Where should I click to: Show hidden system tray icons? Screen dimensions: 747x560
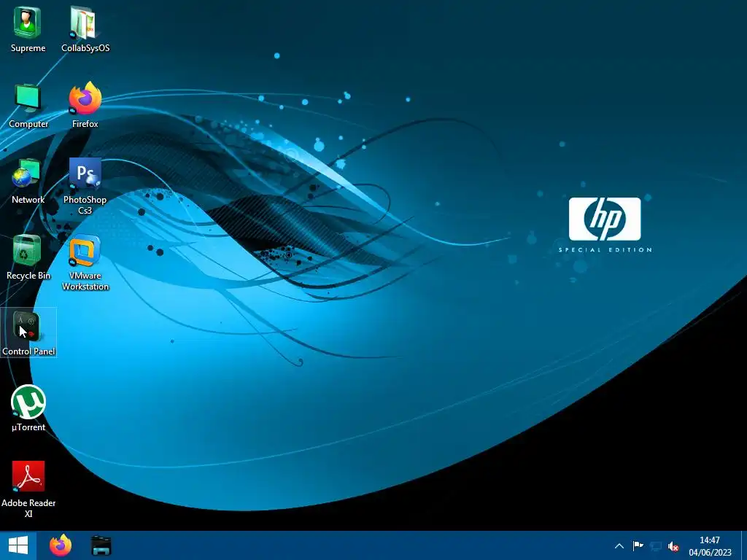pos(619,546)
